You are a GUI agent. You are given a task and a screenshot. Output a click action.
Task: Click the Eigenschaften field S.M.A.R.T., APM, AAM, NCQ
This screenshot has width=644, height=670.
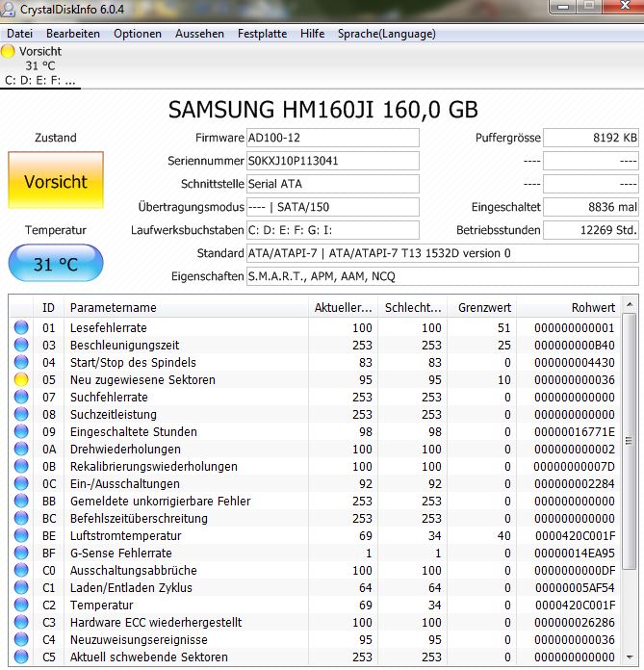443,276
